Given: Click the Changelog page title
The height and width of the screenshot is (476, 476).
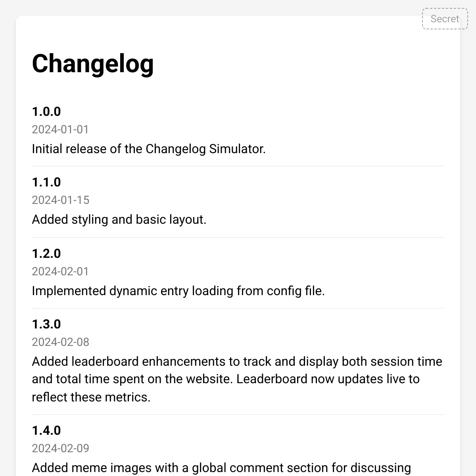Looking at the screenshot, I should tap(93, 64).
